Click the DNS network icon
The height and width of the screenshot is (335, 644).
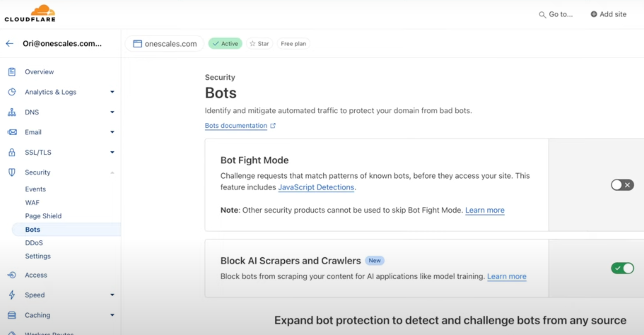coord(12,112)
